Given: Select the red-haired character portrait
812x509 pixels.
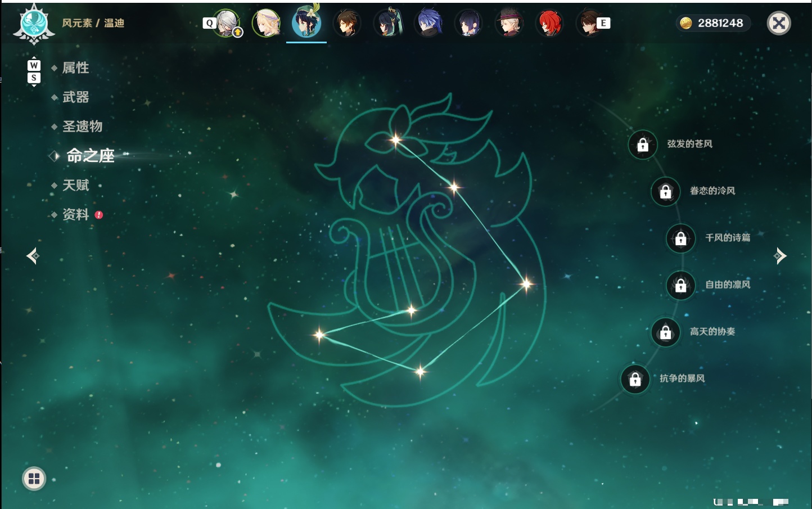Looking at the screenshot, I should (549, 23).
